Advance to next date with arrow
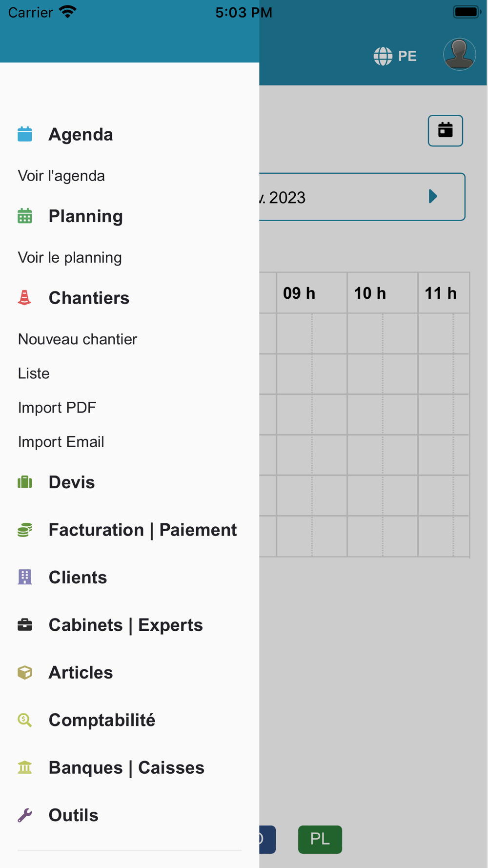 coord(432,197)
